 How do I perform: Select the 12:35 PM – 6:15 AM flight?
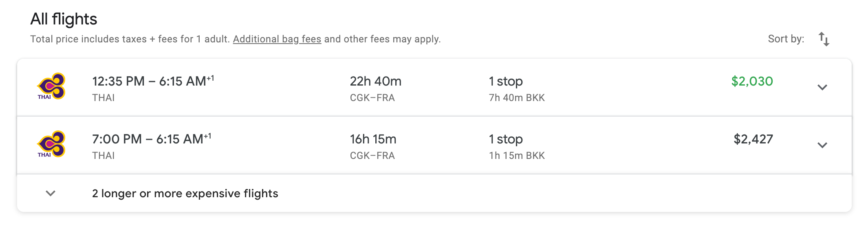153,81
